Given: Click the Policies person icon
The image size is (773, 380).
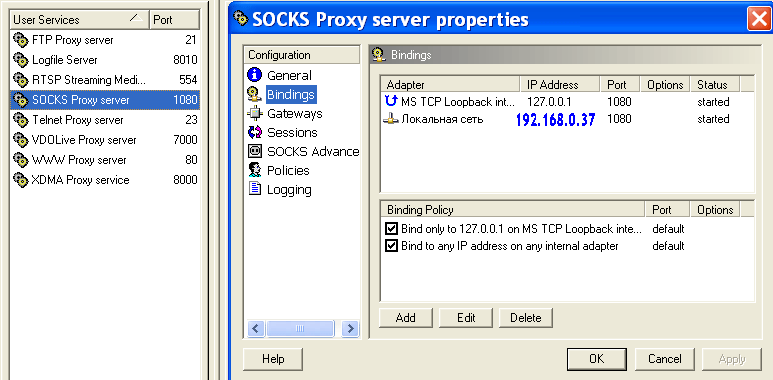Looking at the screenshot, I should [254, 171].
